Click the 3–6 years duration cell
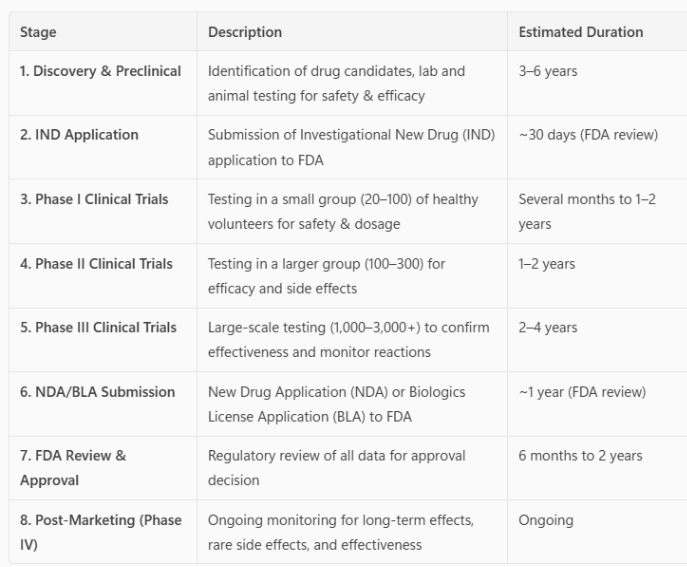687x567 pixels. coord(548,71)
